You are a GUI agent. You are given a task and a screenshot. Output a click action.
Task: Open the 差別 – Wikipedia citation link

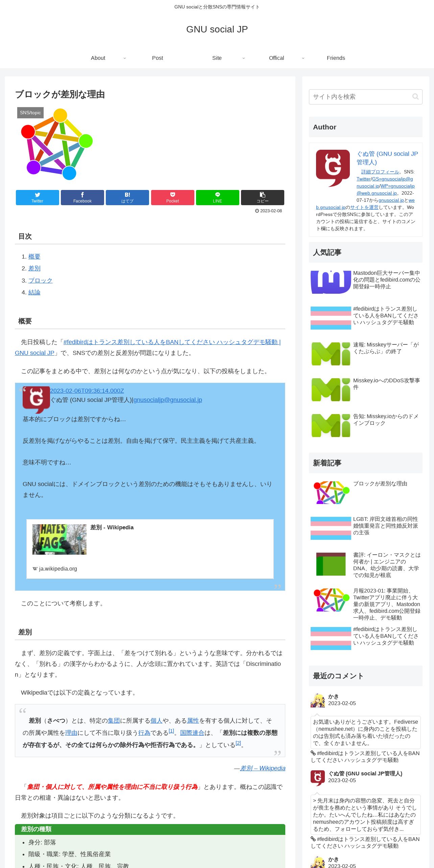263,768
